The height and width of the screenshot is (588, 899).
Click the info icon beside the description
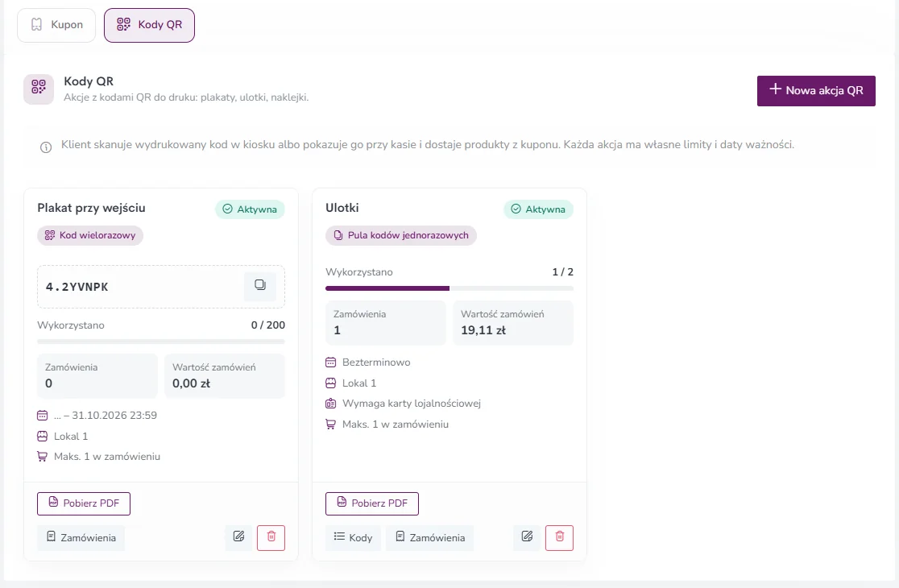pos(46,147)
